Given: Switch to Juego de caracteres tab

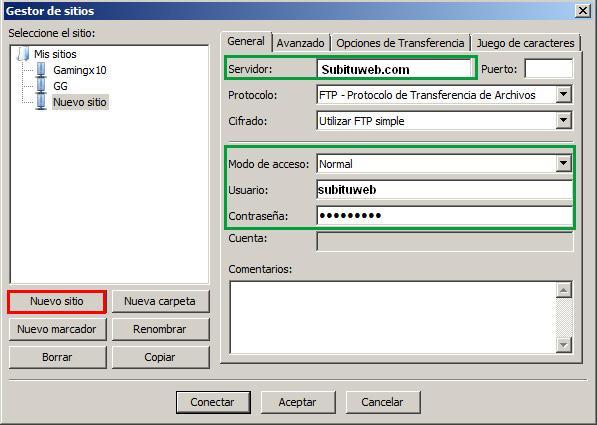Looking at the screenshot, I should (x=525, y=43).
